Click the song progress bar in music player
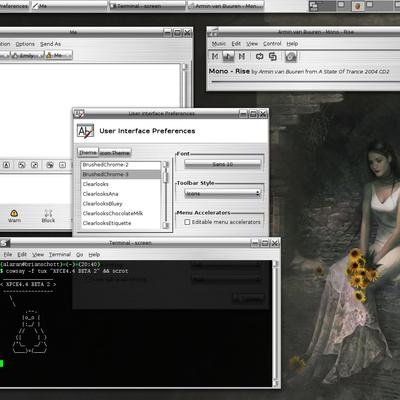 pyautogui.click(x=305, y=81)
